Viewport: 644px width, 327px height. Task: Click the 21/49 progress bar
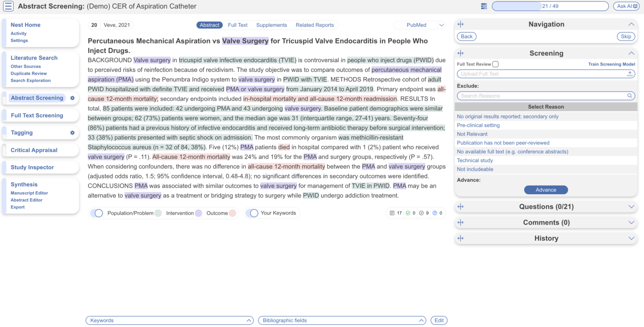click(x=549, y=6)
